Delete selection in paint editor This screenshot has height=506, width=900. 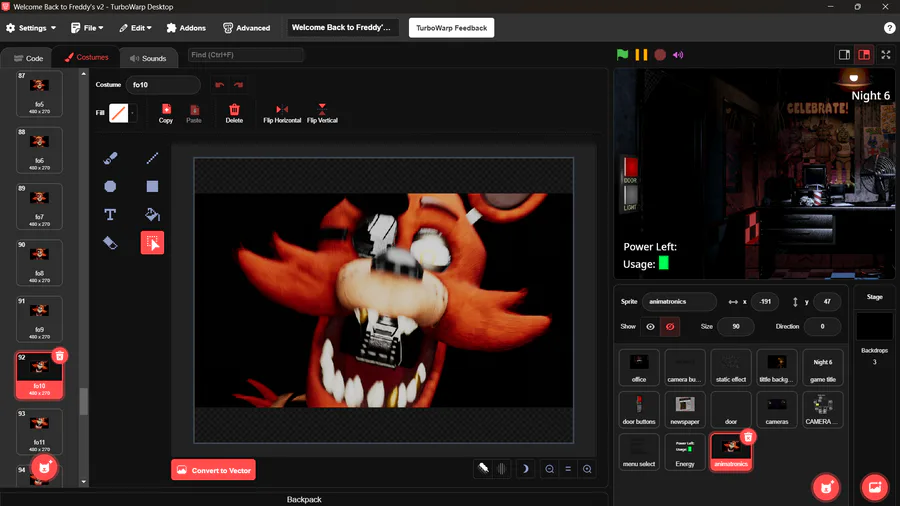[x=234, y=114]
